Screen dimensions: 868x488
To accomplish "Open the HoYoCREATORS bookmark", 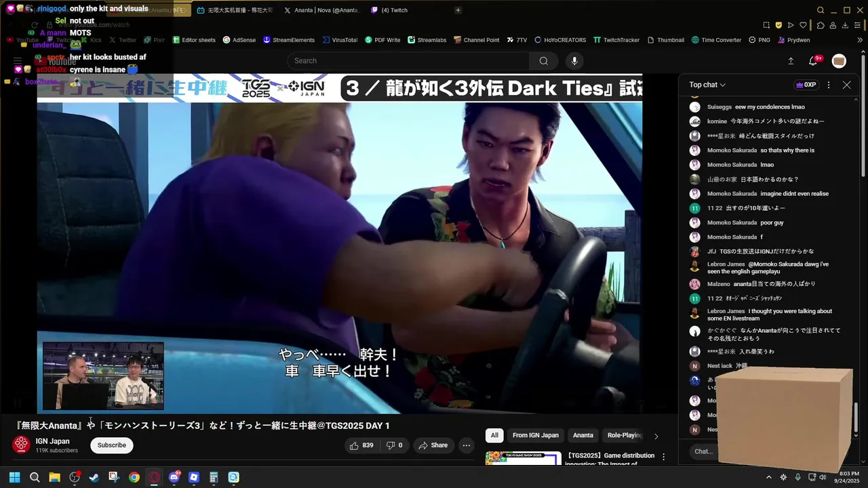I will (x=560, y=40).
